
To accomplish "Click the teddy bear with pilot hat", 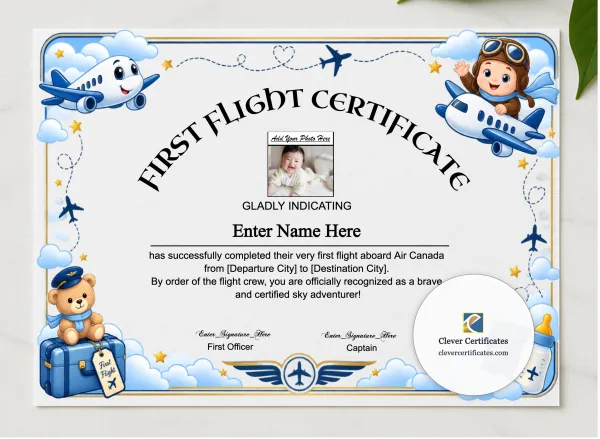I will (x=75, y=306).
